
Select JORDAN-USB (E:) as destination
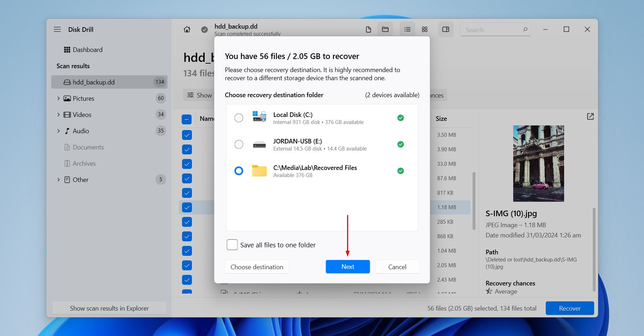tap(239, 145)
